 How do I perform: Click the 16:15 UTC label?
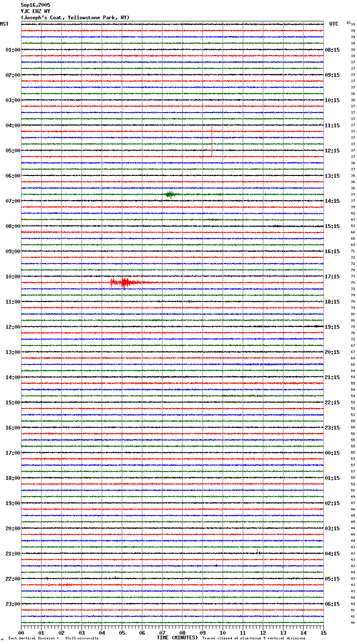click(x=332, y=251)
